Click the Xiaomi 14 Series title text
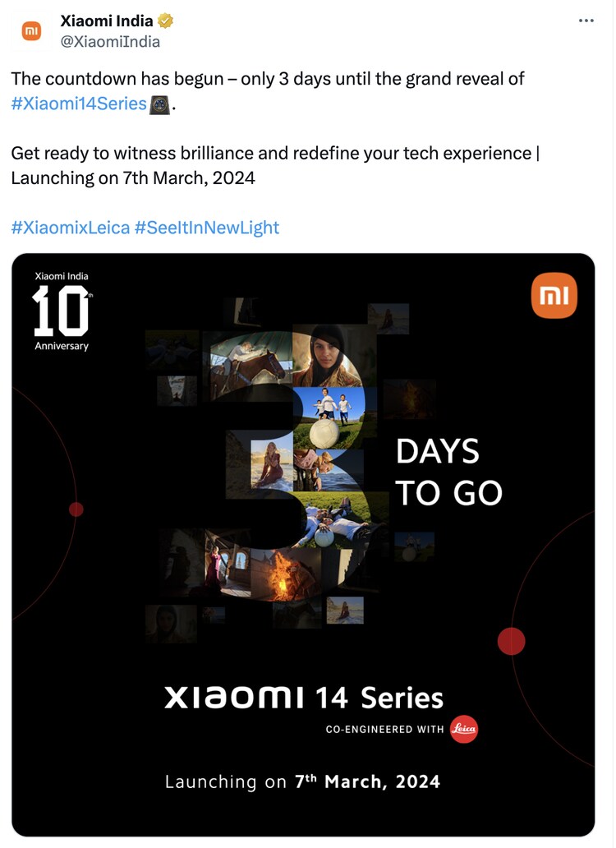 304,697
